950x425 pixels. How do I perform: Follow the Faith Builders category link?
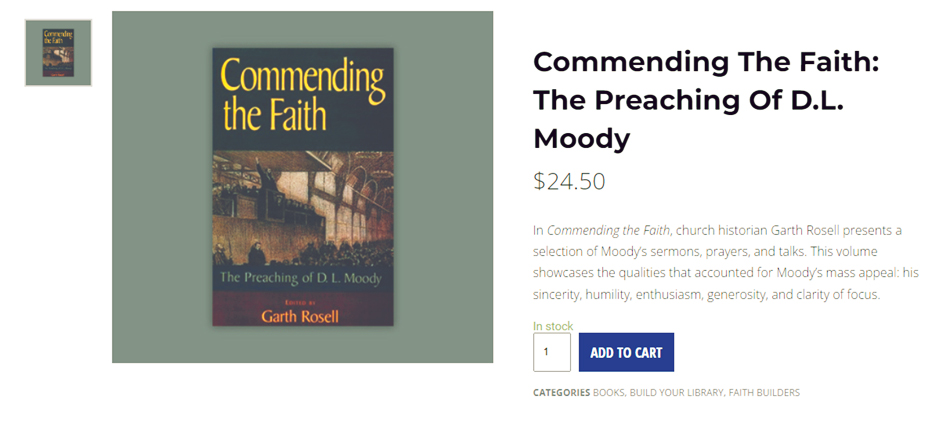(764, 393)
